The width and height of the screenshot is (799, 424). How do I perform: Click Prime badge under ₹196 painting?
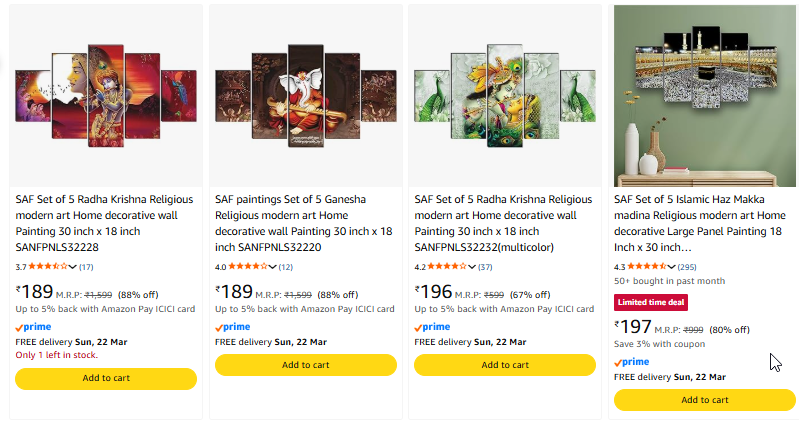click(x=432, y=327)
